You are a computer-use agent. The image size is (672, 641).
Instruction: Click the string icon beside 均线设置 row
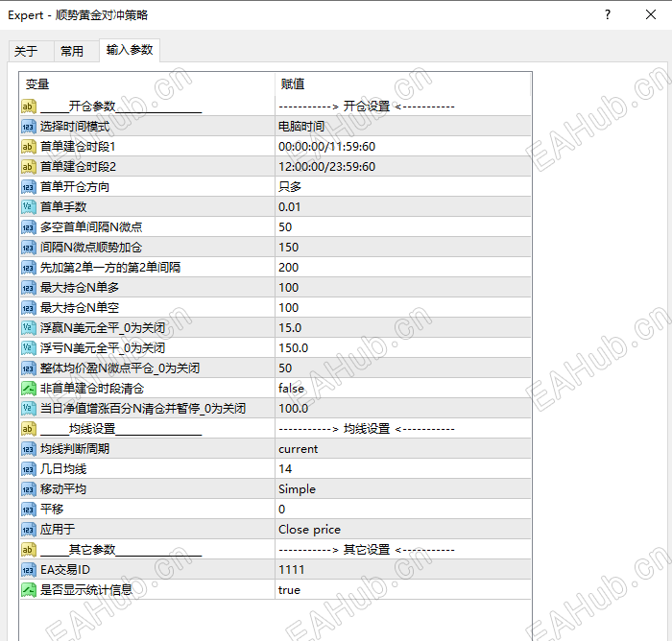tap(28, 429)
